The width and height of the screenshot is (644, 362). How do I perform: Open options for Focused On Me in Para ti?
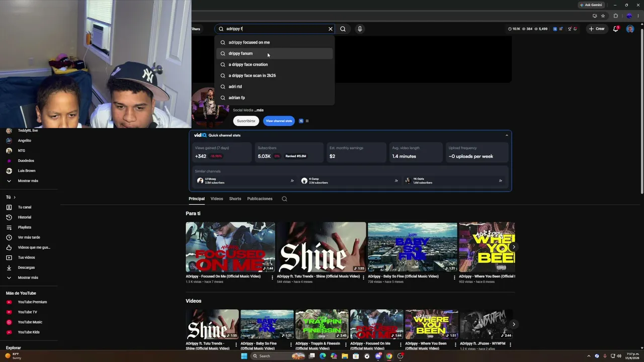pos(272,278)
